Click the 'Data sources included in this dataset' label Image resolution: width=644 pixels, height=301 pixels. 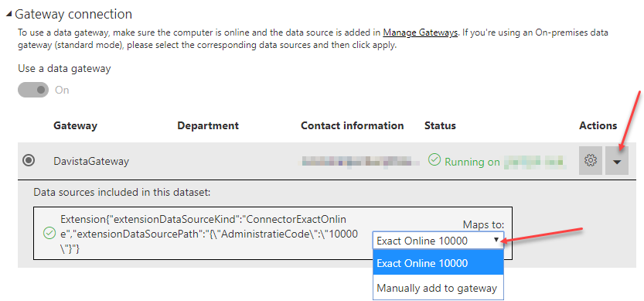(x=122, y=192)
